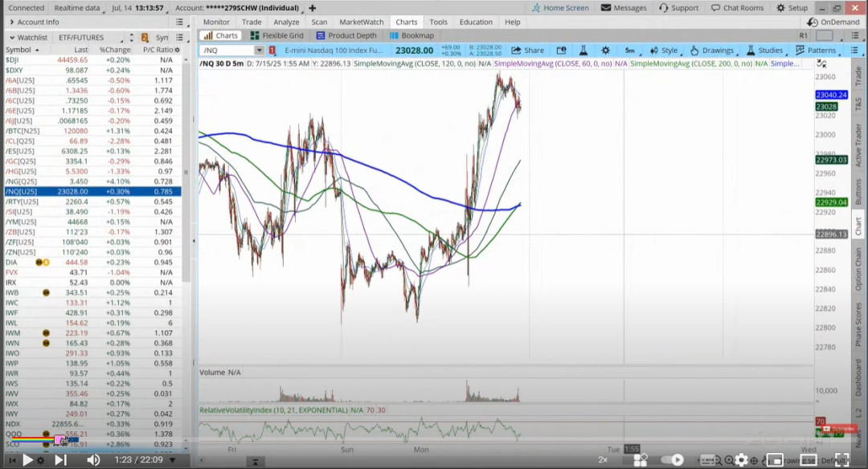This screenshot has height=469, width=868.
Task: Open the 5m timeframe dropdown
Action: 632,51
